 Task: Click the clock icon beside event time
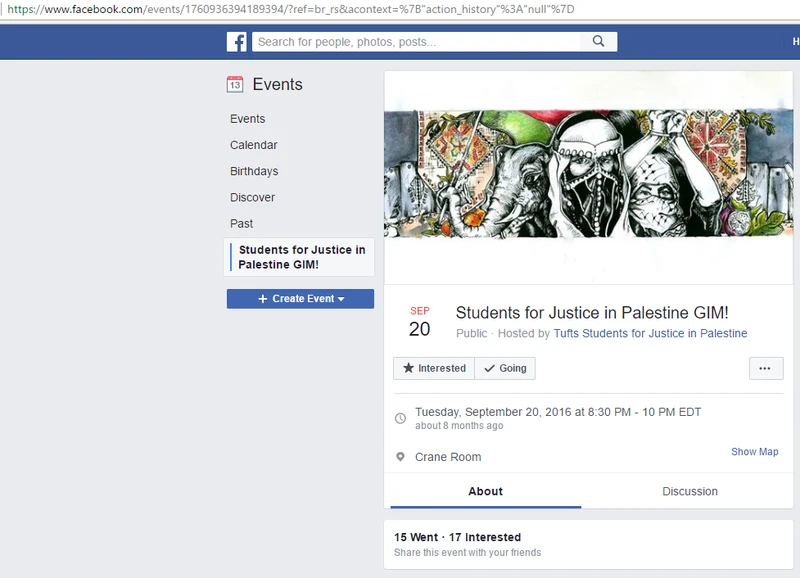401,418
